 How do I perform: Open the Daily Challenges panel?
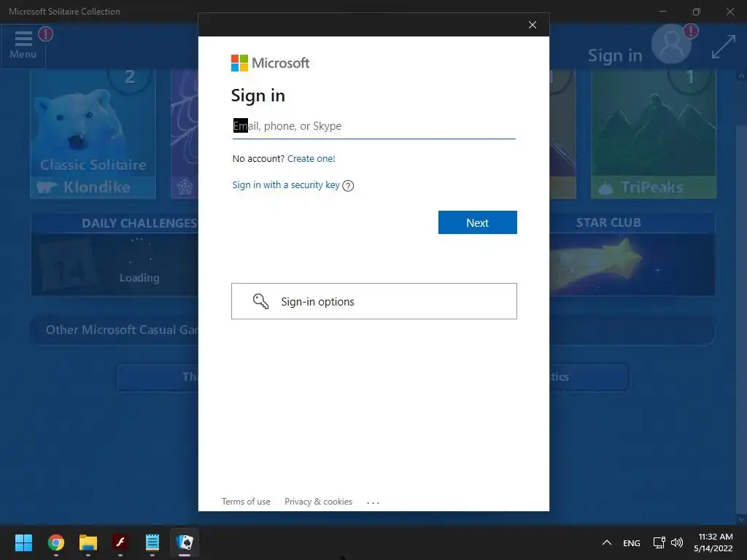click(x=115, y=254)
